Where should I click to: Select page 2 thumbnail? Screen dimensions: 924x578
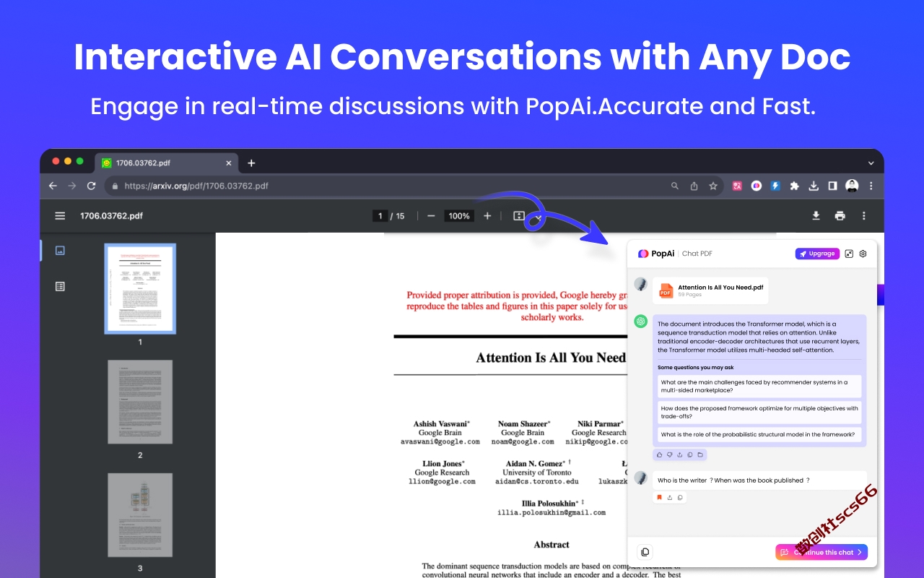[140, 402]
